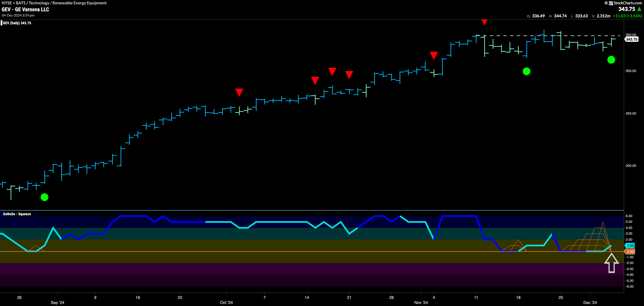Click the volume value 2.312m
Image resolution: width=644 pixels, height=306 pixels.
pyautogui.click(x=604, y=16)
